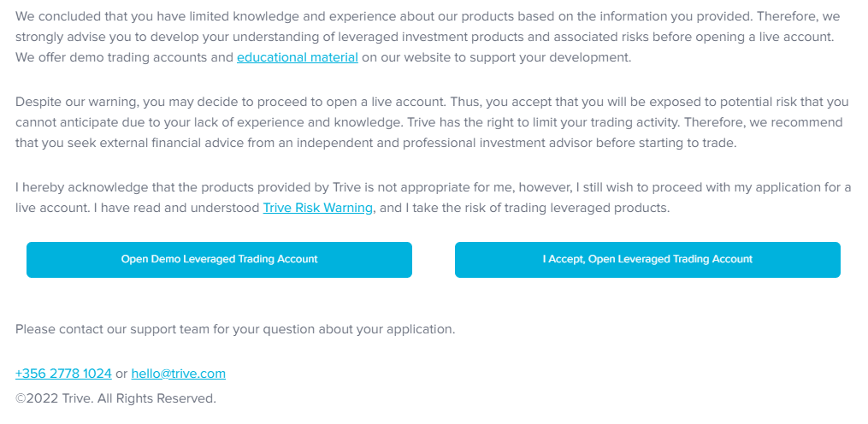Image resolution: width=868 pixels, height=424 pixels.
Task: Click the 'Please contact our support team' sentence
Action: point(235,329)
